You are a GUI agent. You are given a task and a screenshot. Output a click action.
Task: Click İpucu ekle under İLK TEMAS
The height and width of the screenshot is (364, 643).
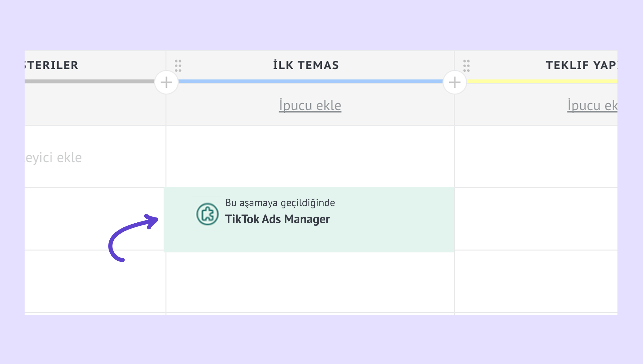[310, 105]
